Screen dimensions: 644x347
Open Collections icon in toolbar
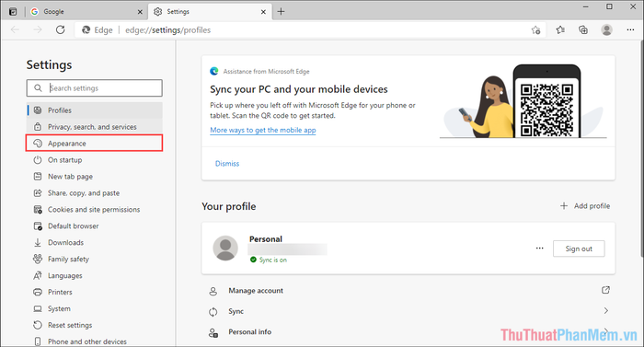[583, 29]
